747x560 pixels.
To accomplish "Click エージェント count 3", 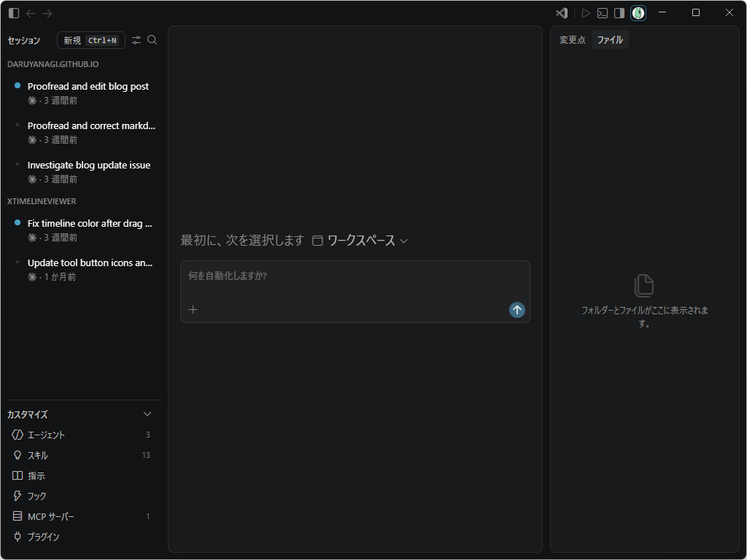I will (147, 435).
